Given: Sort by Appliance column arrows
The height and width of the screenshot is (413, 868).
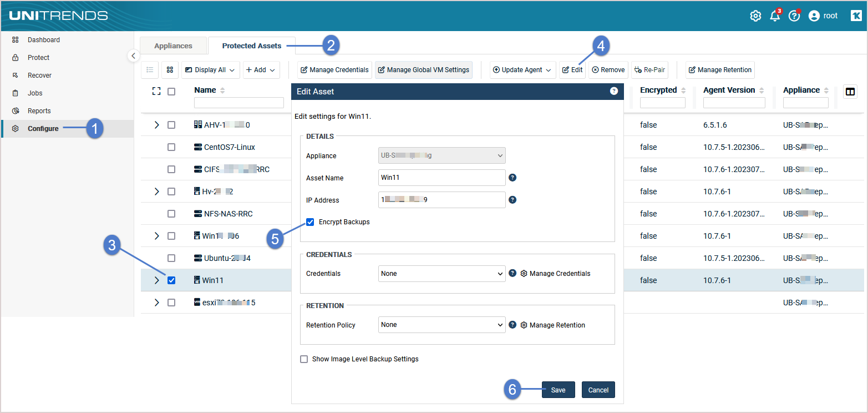Looking at the screenshot, I should tap(826, 90).
